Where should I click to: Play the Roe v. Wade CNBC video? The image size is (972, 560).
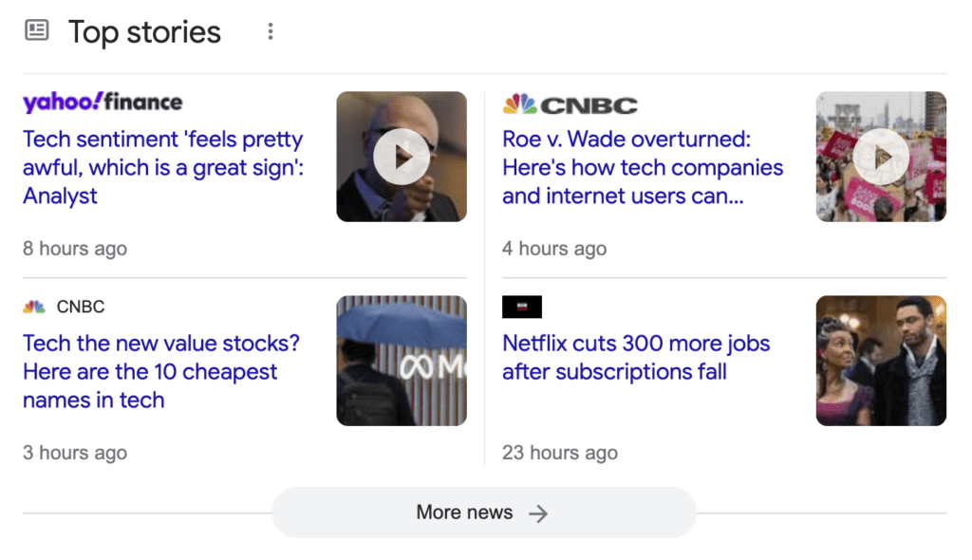tap(881, 157)
